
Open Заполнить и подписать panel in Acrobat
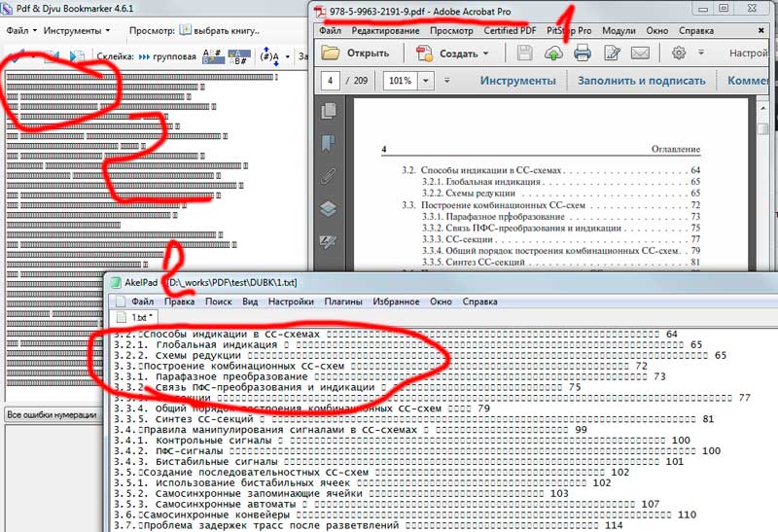click(641, 81)
